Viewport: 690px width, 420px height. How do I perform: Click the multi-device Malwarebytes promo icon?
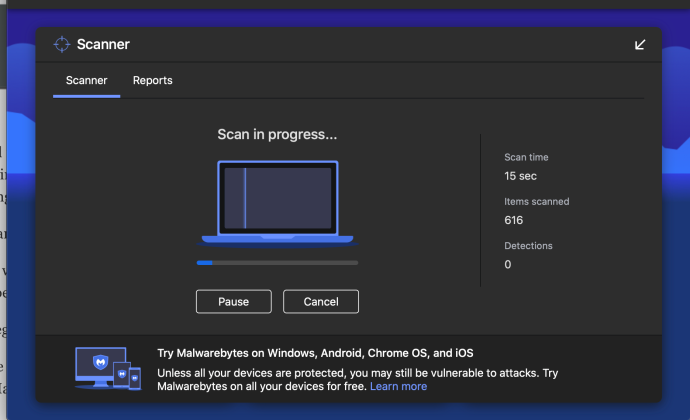(108, 368)
